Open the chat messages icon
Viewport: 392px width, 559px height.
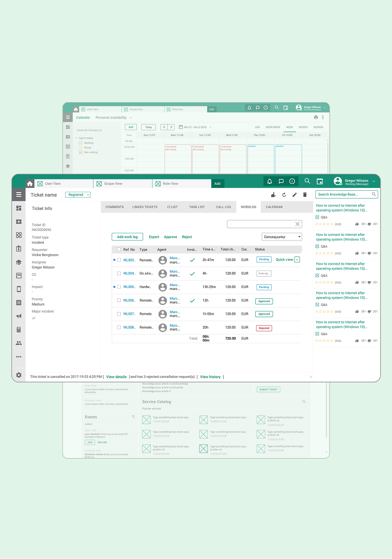point(281,181)
